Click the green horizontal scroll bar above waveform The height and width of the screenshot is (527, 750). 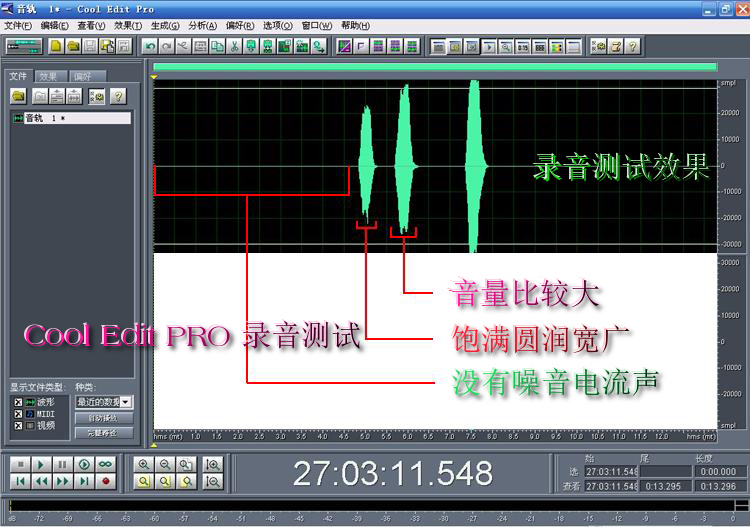coord(435,67)
